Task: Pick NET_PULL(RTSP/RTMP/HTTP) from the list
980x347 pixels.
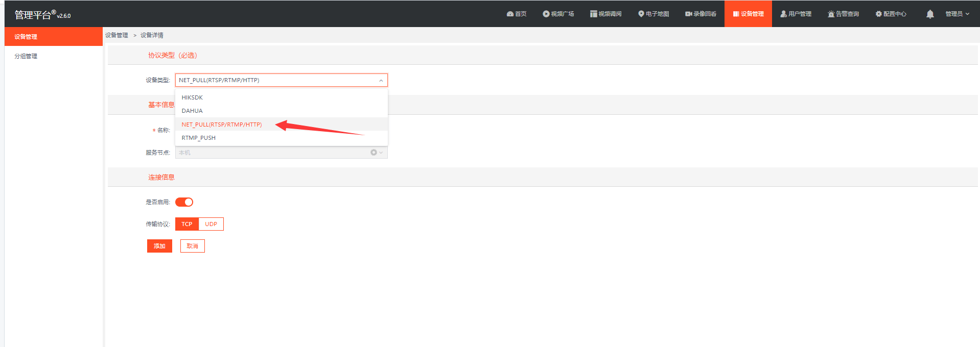Action: [x=282, y=125]
